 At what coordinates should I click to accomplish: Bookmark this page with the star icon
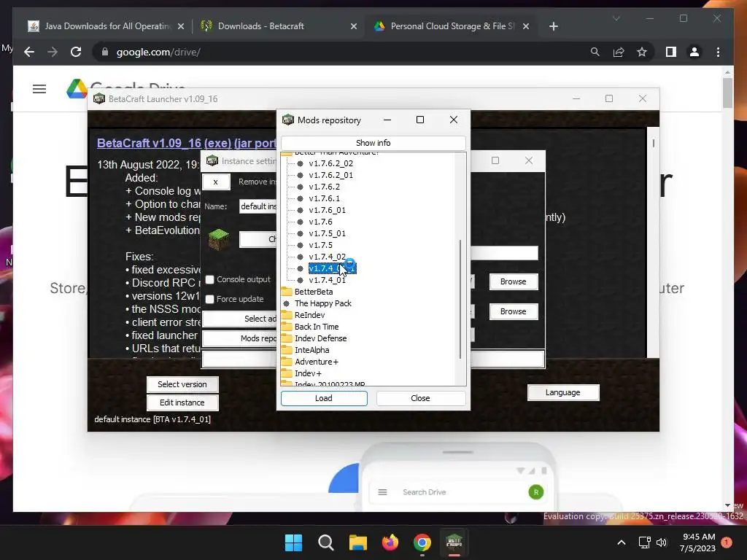(642, 52)
